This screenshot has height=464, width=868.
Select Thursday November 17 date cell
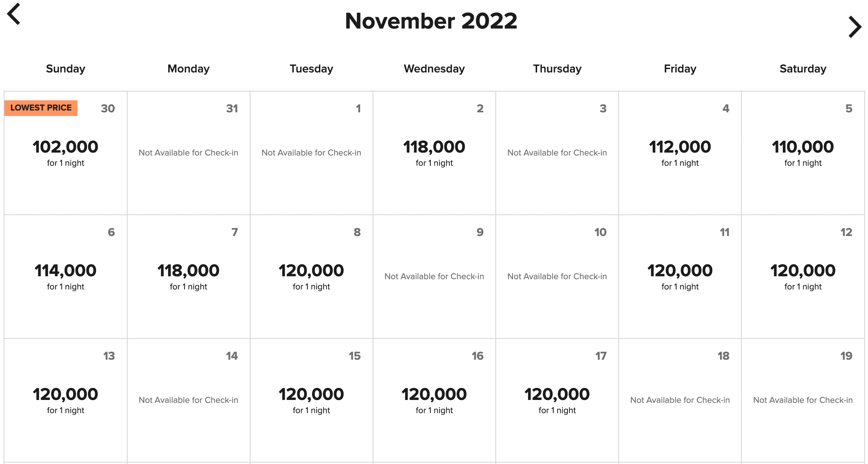click(556, 401)
